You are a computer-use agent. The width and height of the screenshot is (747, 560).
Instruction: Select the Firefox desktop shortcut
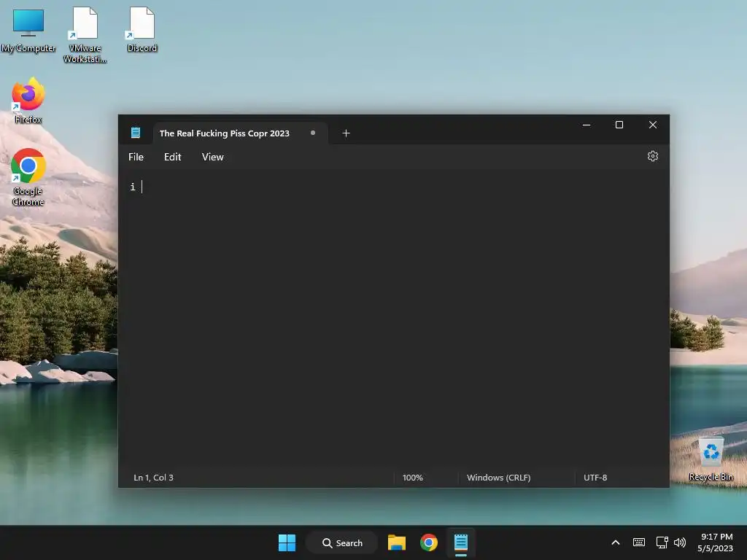point(28,101)
